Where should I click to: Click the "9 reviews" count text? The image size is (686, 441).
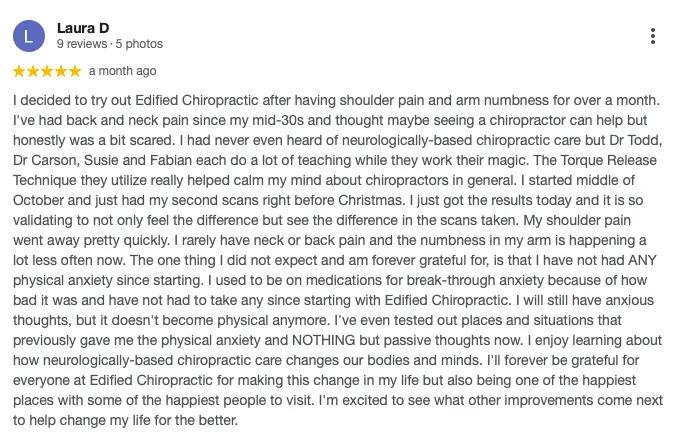click(82, 44)
